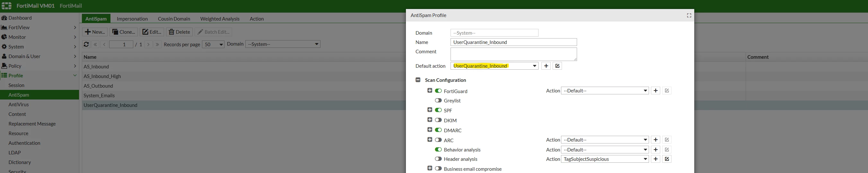Go to last page of records
The image size is (868, 173).
click(x=157, y=44)
